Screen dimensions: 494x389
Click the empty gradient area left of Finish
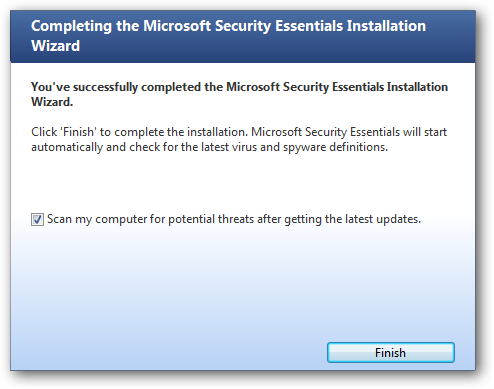click(x=167, y=352)
